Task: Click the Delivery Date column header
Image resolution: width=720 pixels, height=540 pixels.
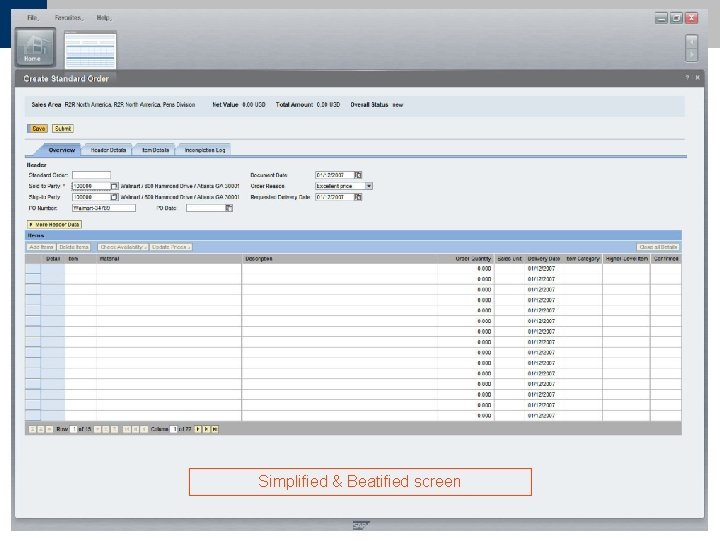Action: click(544, 259)
